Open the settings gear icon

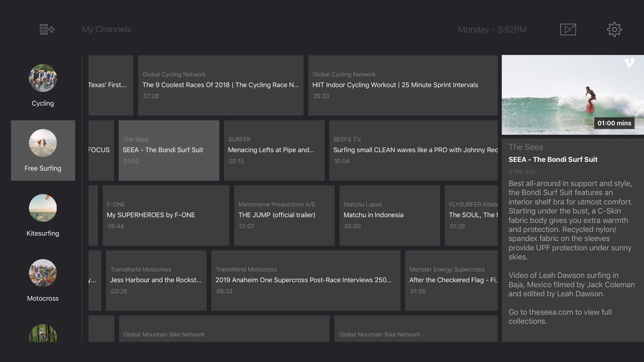[x=614, y=29]
